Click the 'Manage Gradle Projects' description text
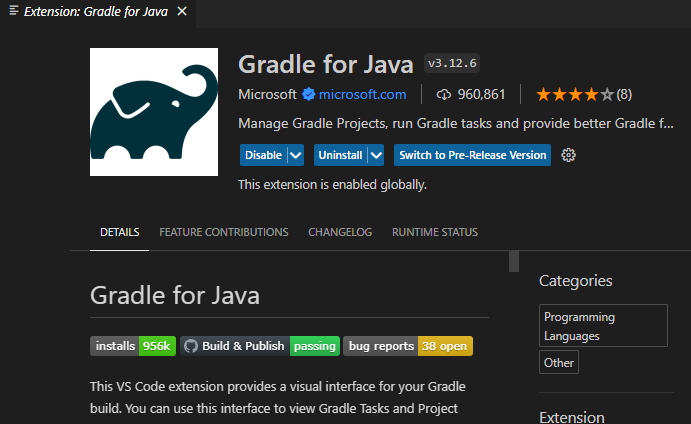The height and width of the screenshot is (424, 691). (x=456, y=123)
